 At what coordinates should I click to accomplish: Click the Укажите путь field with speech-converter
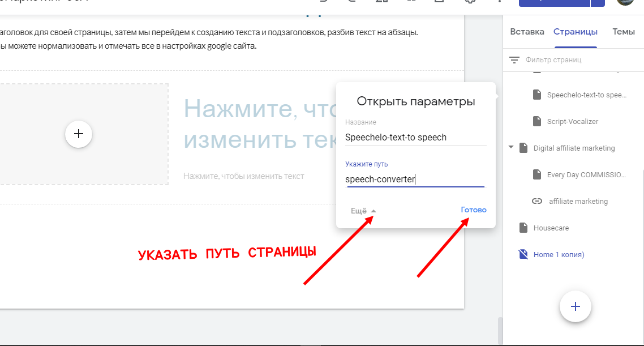point(415,179)
